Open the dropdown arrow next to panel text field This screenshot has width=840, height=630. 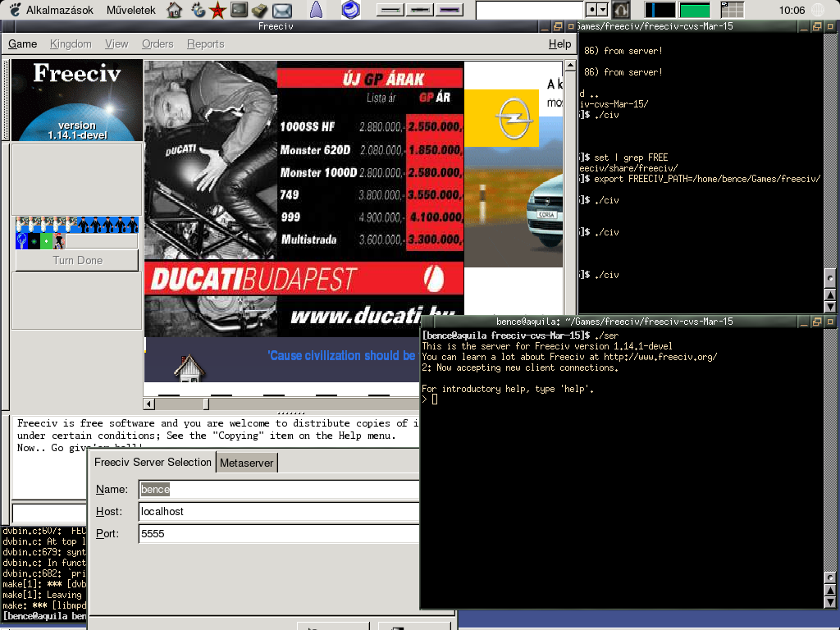603,10
